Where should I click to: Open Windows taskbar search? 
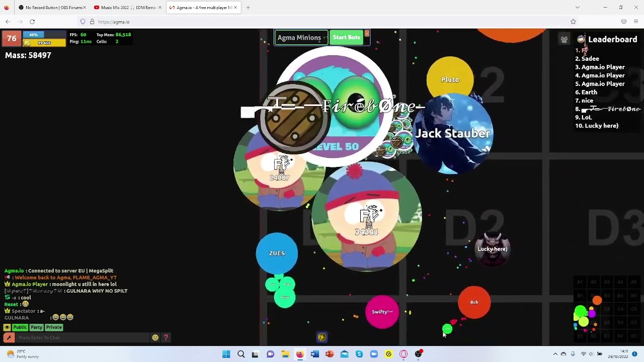(241, 354)
